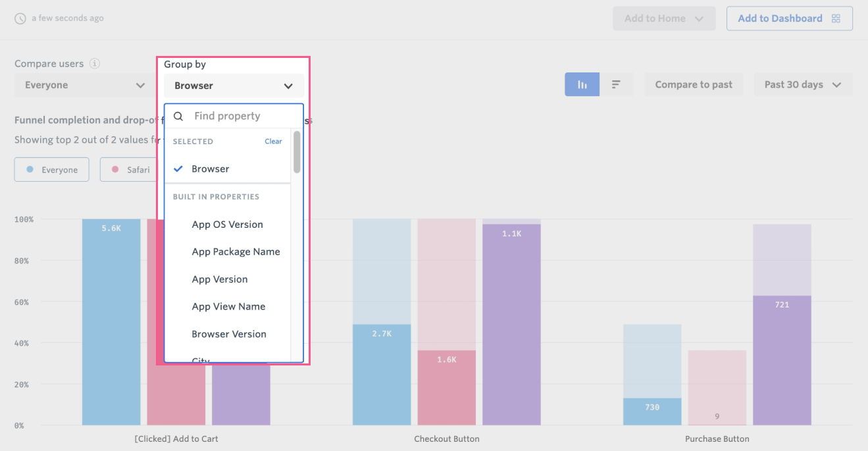Focus the Find property search field
The image size is (868, 451).
240,117
